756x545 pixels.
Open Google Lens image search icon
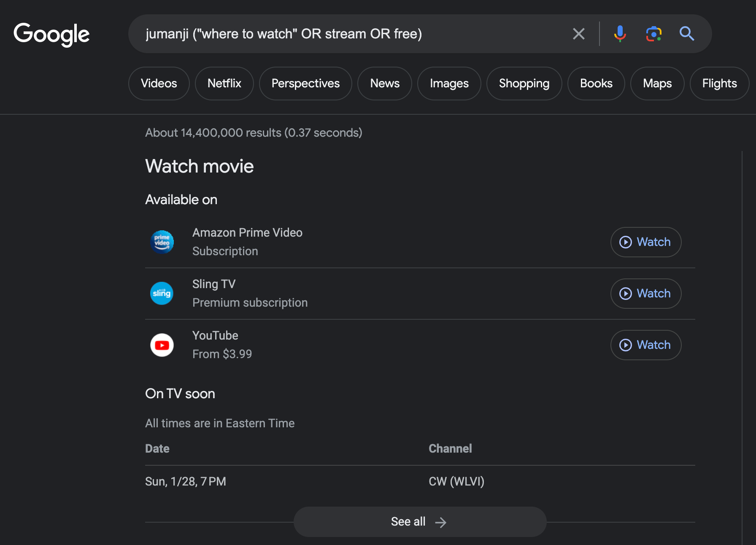(x=653, y=34)
